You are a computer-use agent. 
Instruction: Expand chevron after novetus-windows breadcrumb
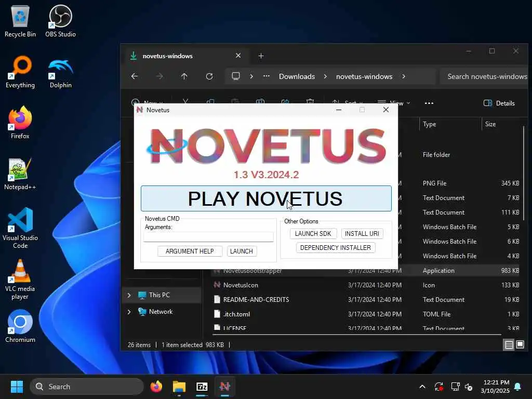(x=403, y=77)
